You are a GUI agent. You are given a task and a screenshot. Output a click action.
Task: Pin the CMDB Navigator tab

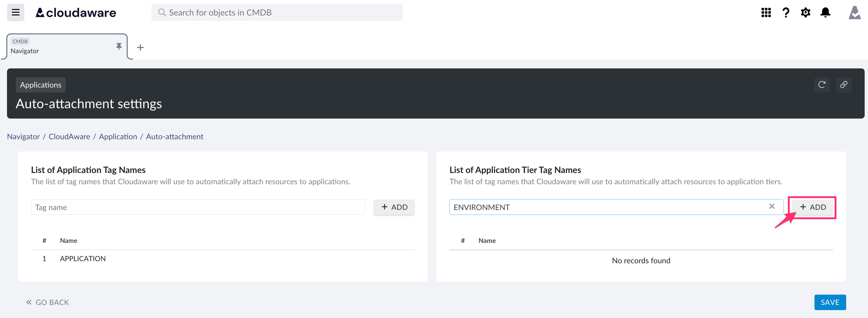click(x=119, y=46)
